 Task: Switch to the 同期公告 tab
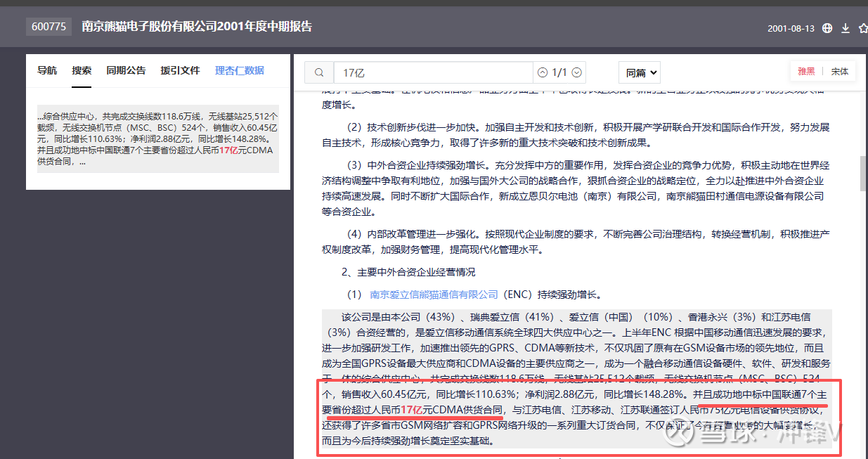(x=127, y=70)
